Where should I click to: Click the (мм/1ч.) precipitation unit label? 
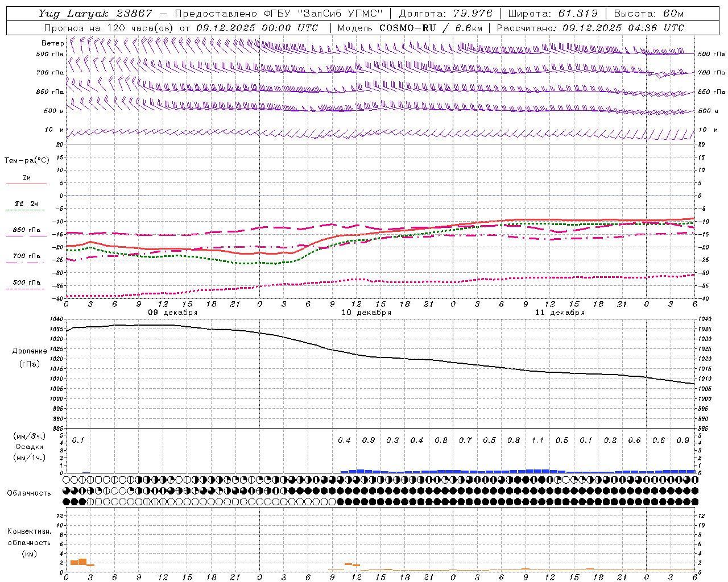click(30, 458)
